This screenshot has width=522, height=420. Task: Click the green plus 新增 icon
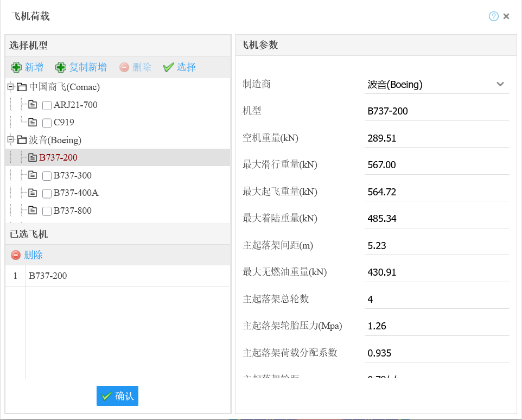point(16,67)
